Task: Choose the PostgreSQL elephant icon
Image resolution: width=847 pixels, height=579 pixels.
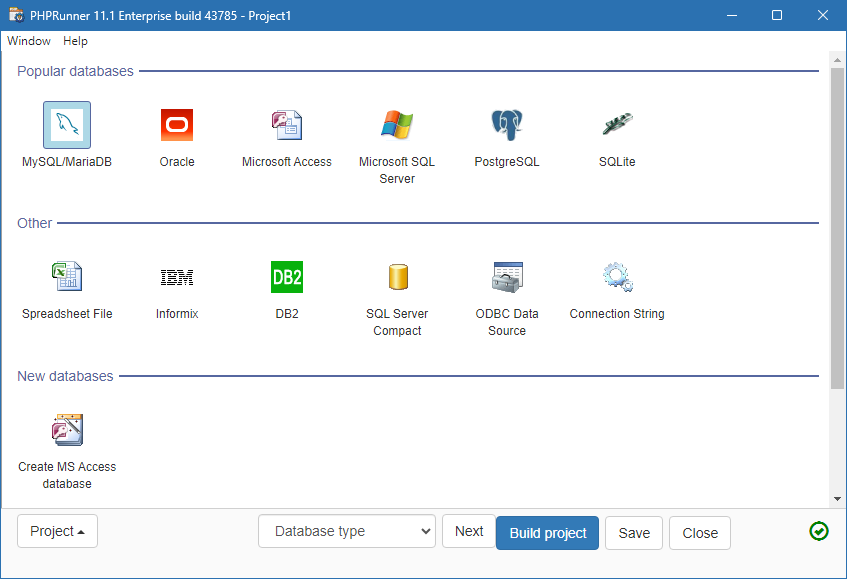Action: (x=507, y=125)
